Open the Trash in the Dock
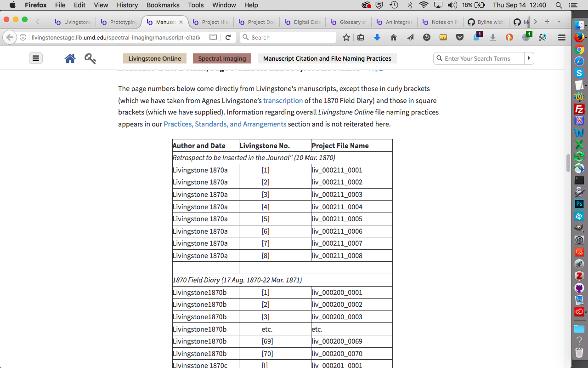Image resolution: width=588 pixels, height=368 pixels. click(x=579, y=353)
